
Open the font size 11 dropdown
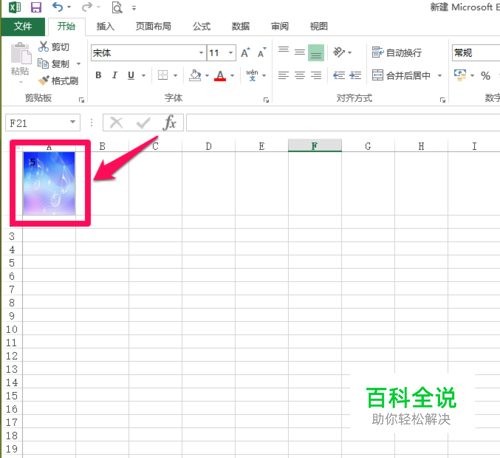230,53
